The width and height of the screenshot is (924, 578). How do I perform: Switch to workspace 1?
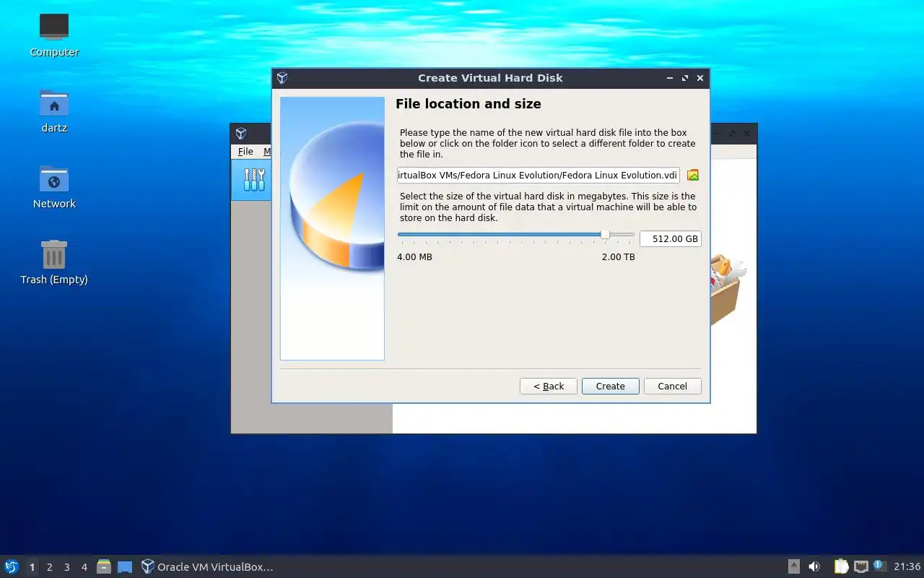[x=32, y=567]
